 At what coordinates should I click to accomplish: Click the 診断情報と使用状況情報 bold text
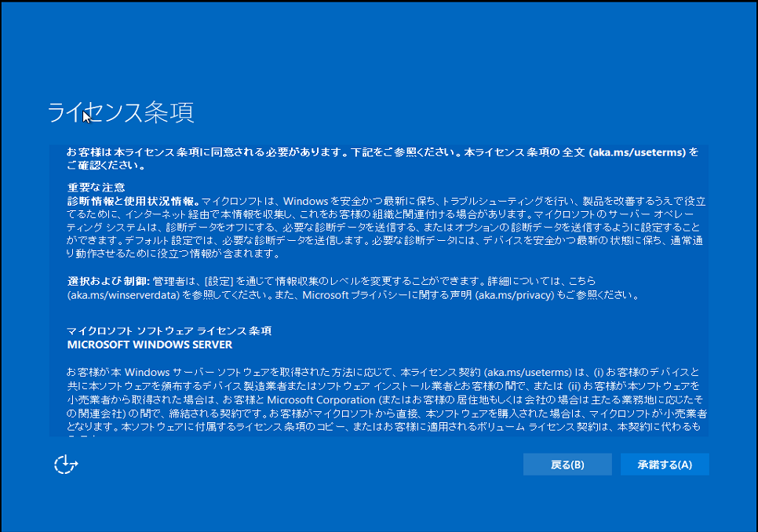[132, 199]
